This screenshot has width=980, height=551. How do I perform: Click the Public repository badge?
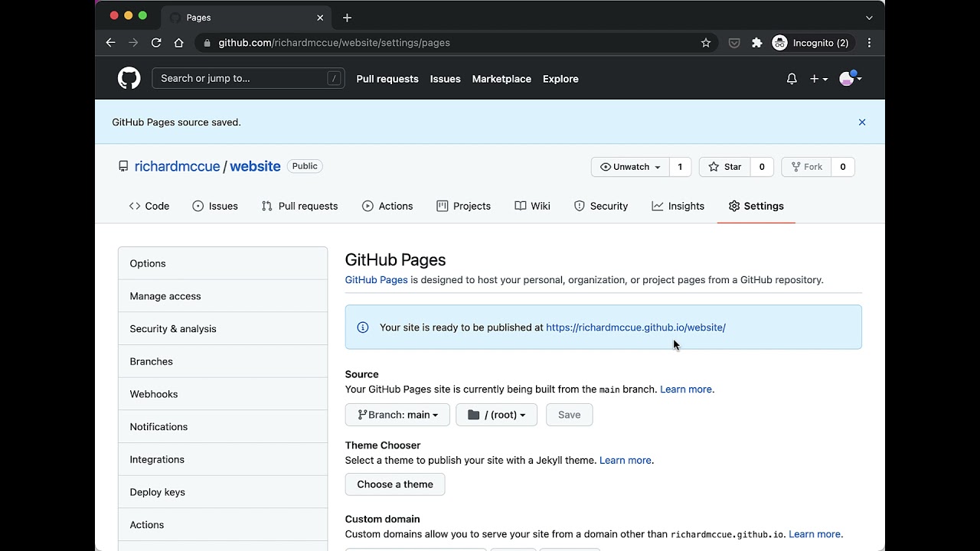(x=305, y=166)
